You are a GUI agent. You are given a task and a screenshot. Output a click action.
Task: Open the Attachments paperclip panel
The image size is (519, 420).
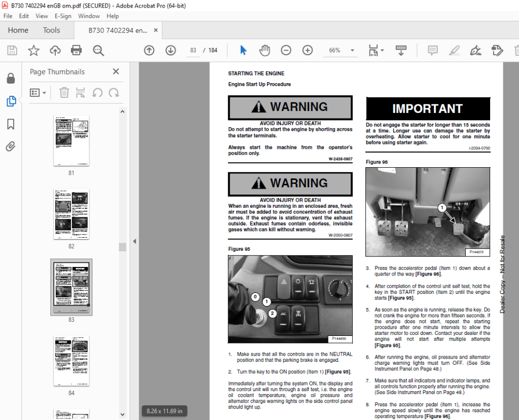11,146
